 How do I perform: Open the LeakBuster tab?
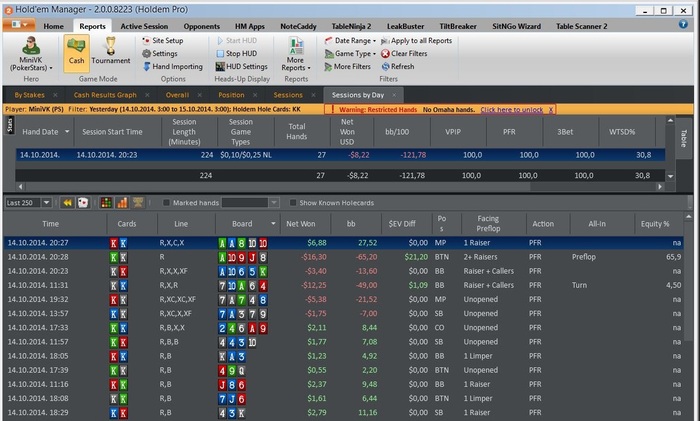pyautogui.click(x=405, y=26)
